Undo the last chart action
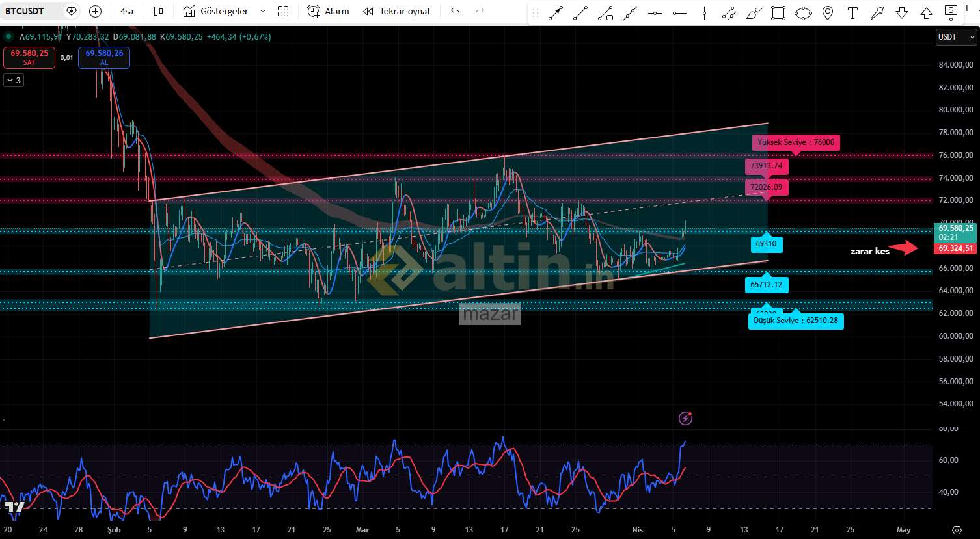 [455, 11]
